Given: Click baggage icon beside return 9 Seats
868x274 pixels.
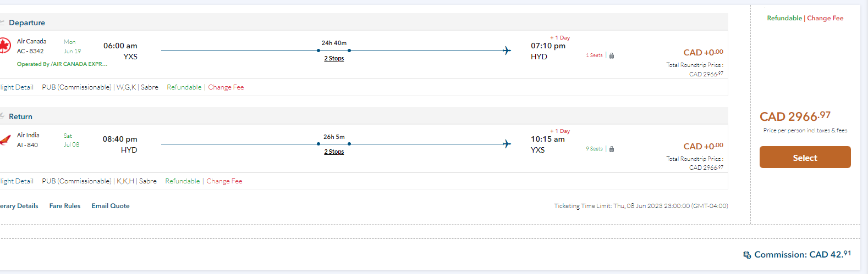Looking at the screenshot, I should click(x=612, y=149).
